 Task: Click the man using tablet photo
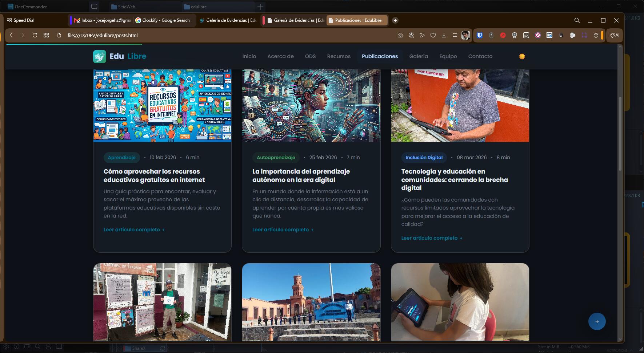(x=460, y=106)
